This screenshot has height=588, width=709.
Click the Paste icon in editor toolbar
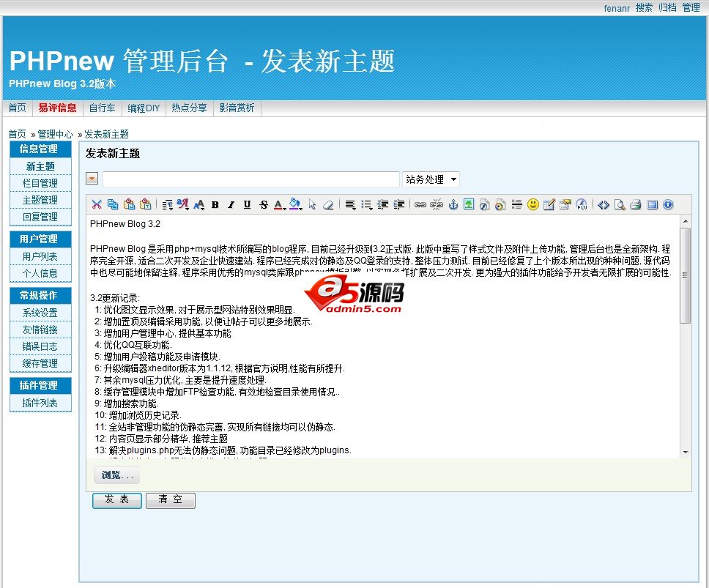coord(129,205)
